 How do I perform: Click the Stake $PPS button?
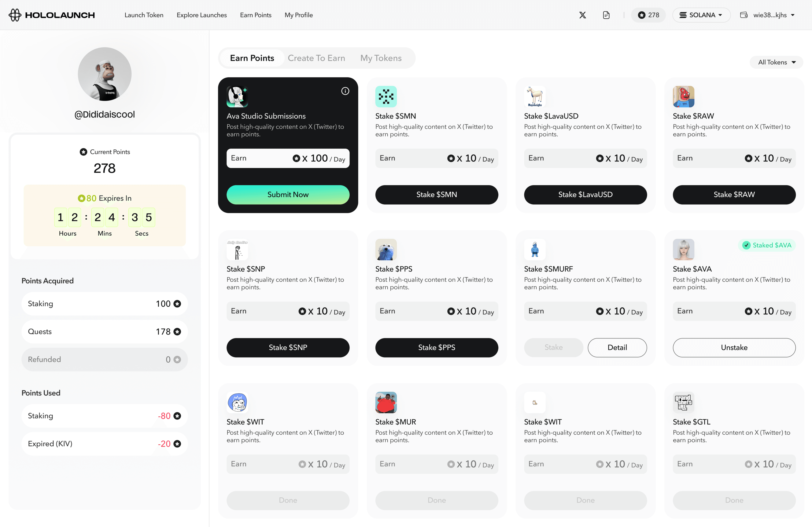pyautogui.click(x=437, y=348)
